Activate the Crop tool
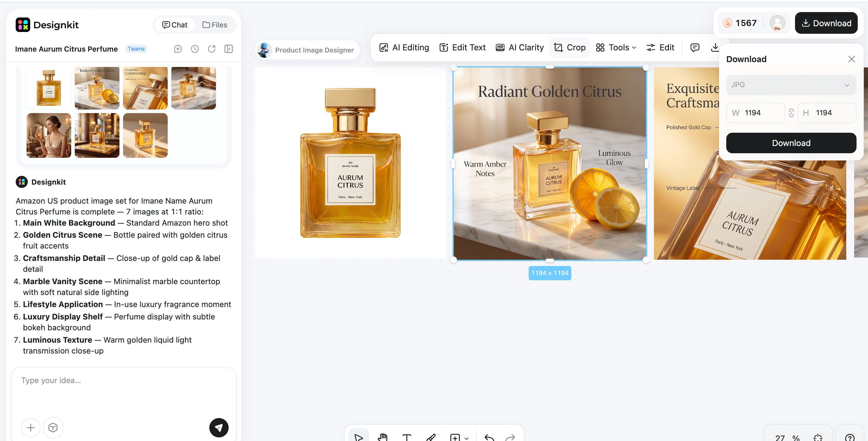The image size is (868, 441). pos(570,47)
